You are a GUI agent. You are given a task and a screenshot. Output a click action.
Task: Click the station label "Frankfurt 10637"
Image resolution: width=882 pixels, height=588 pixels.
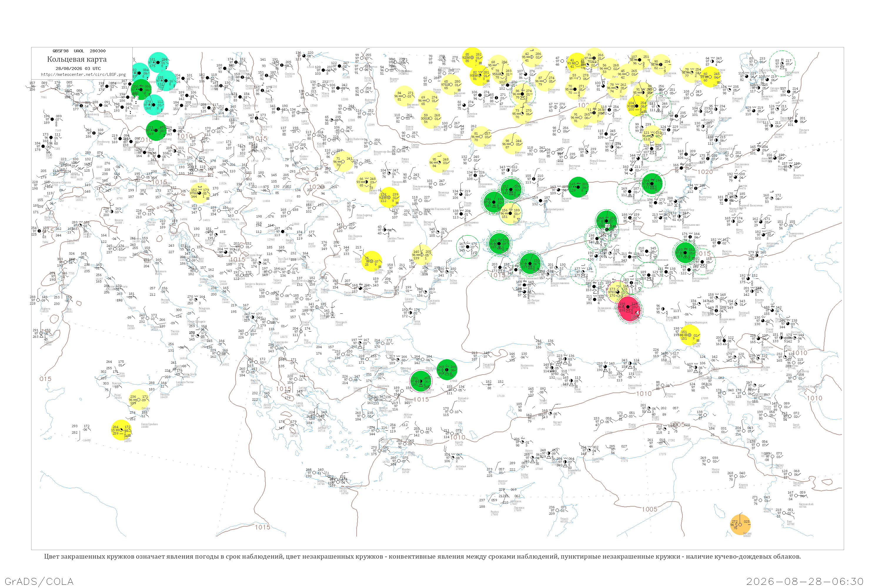click(x=131, y=117)
